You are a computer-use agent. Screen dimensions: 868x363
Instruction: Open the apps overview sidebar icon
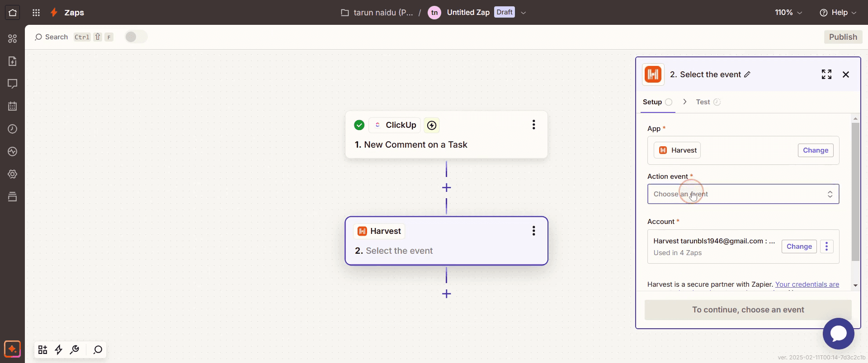coord(13,39)
